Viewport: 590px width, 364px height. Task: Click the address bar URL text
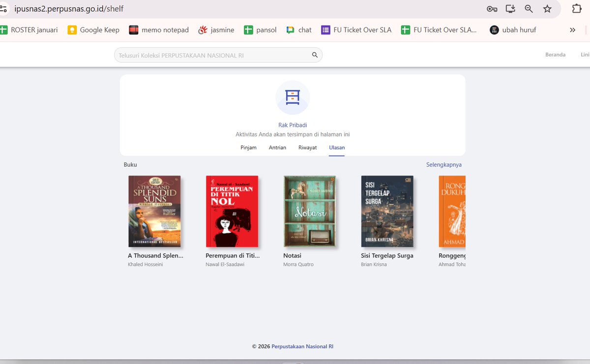(x=69, y=9)
